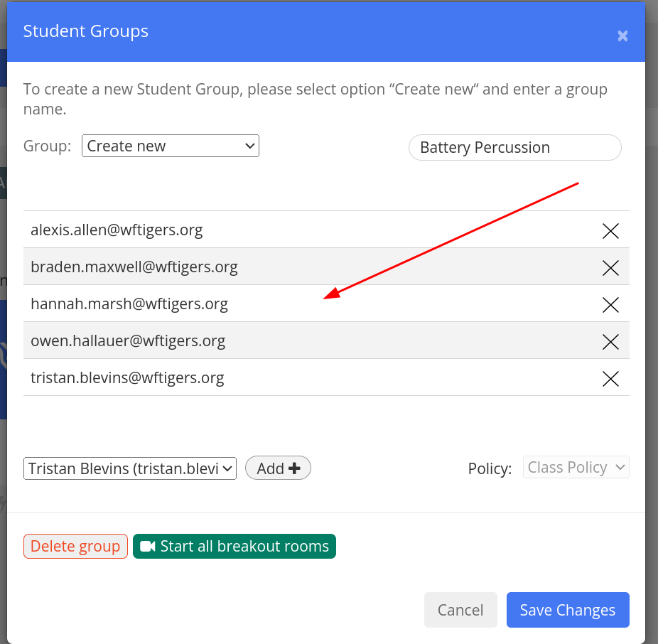
Task: Select the hannah.marsh@wftigers.org row
Action: point(326,304)
